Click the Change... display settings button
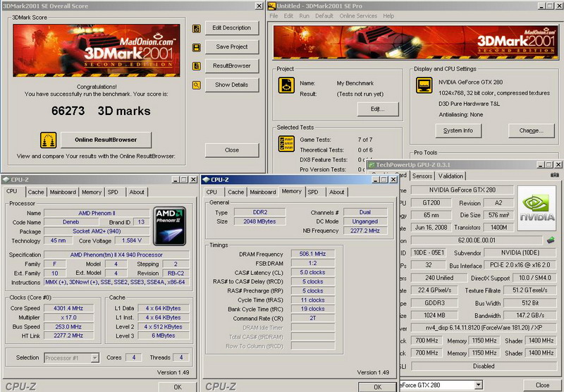Screen dimensions: 564x392 [x=532, y=130]
